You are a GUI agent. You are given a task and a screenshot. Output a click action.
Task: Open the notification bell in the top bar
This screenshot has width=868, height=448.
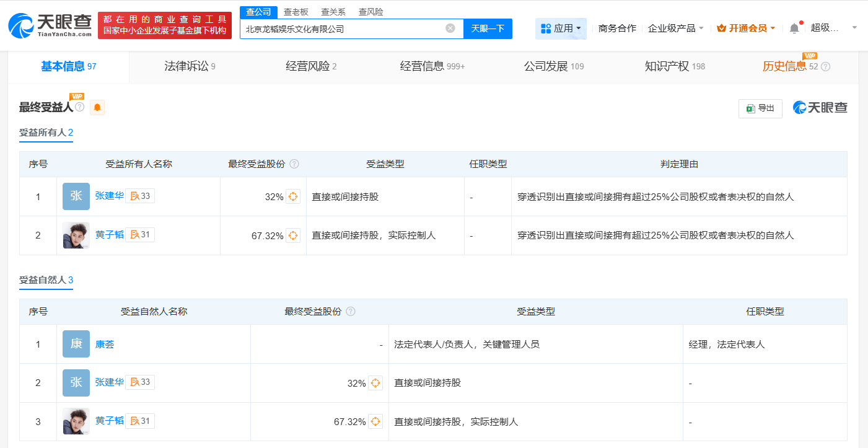794,28
